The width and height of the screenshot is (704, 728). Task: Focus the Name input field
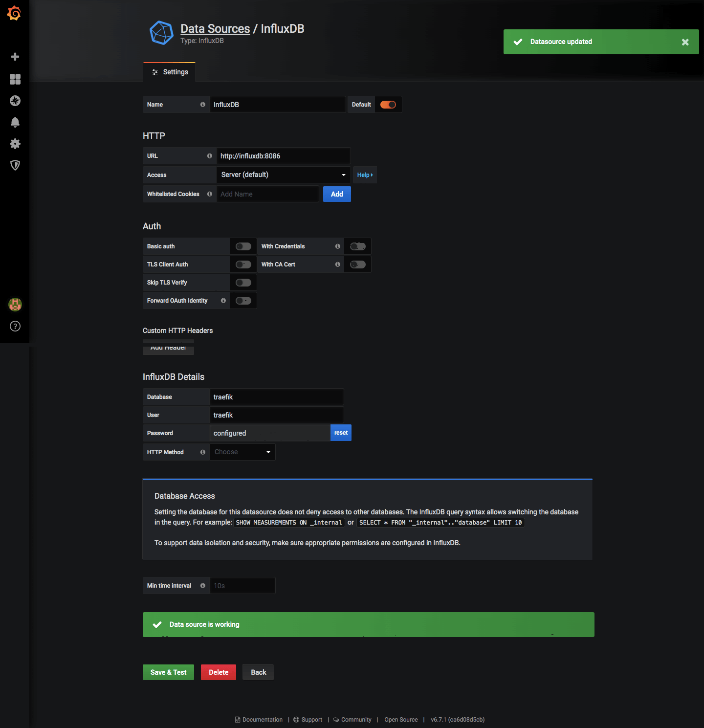pyautogui.click(x=278, y=105)
